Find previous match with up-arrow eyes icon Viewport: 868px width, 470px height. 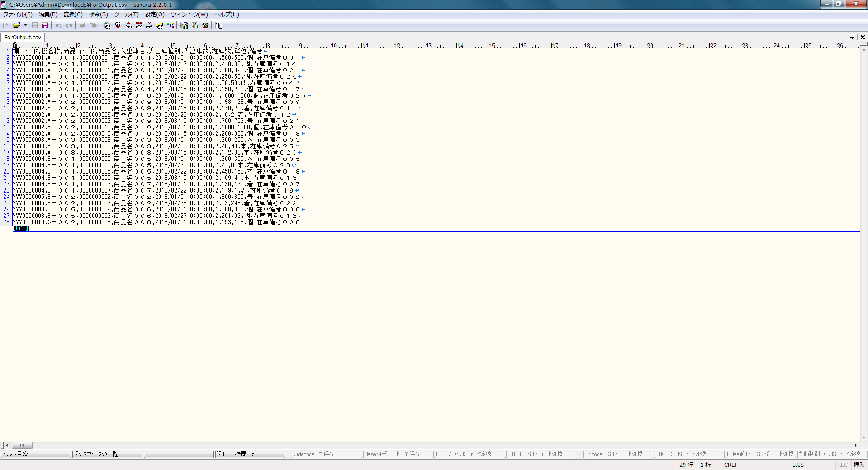128,26
